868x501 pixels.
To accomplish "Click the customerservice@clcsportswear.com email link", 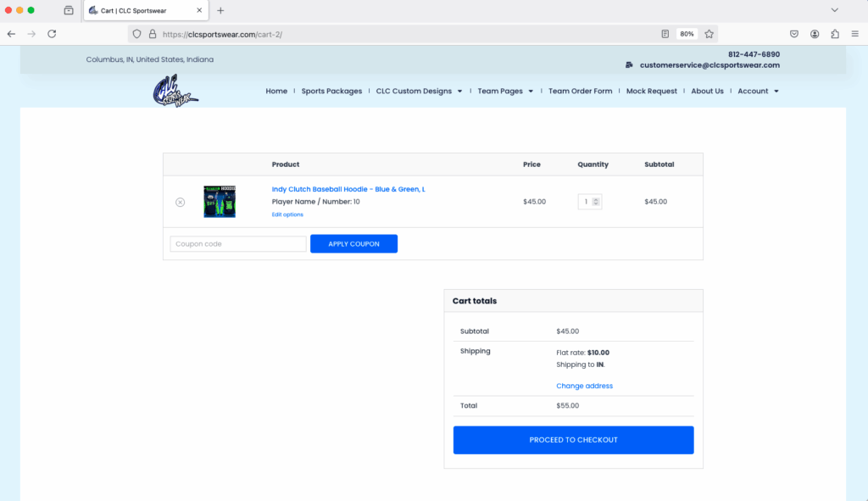I will (709, 64).
